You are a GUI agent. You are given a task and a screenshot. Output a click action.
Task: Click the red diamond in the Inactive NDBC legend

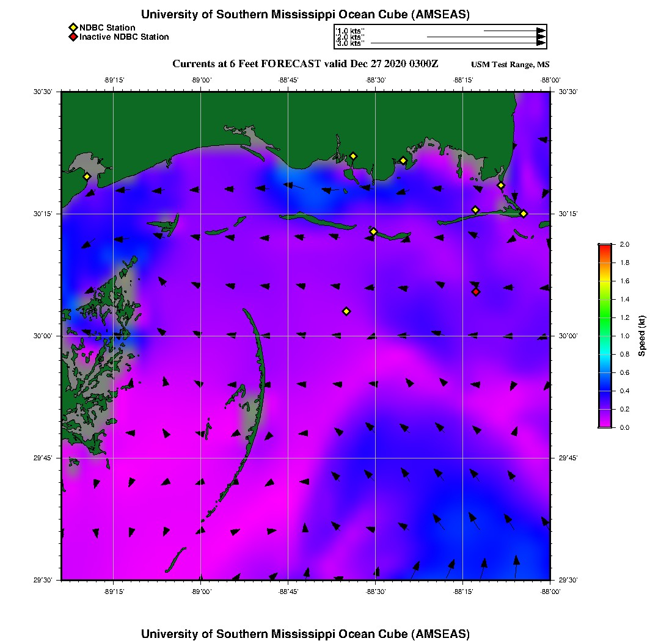click(x=73, y=37)
